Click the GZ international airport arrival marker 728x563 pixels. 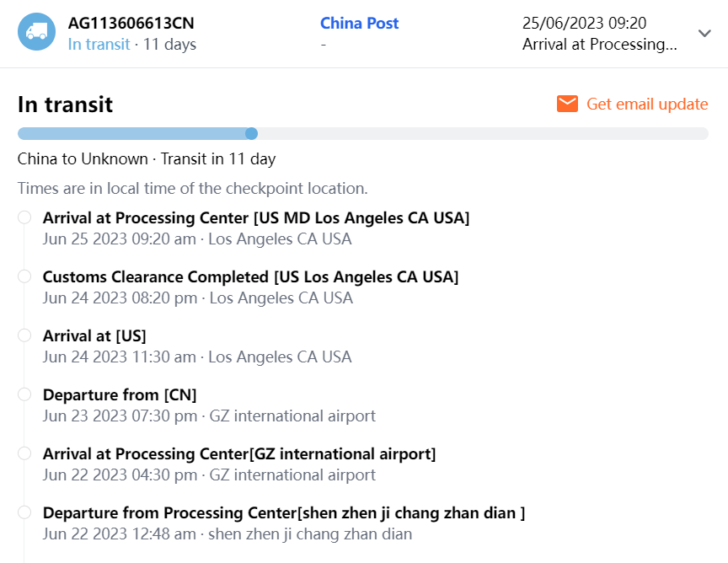click(24, 453)
